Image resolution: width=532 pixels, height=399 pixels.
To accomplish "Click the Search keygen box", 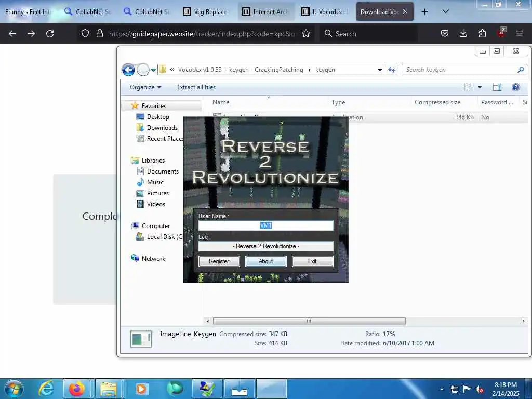I will 460,70.
